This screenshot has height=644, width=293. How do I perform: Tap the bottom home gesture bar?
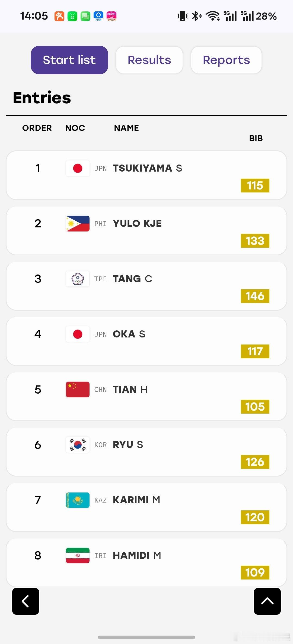(x=146, y=637)
